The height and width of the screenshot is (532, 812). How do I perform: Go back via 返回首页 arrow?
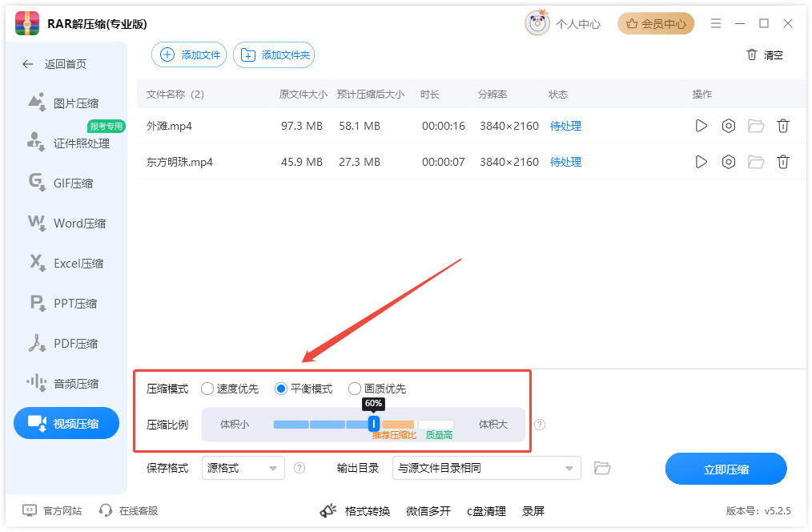pos(28,64)
